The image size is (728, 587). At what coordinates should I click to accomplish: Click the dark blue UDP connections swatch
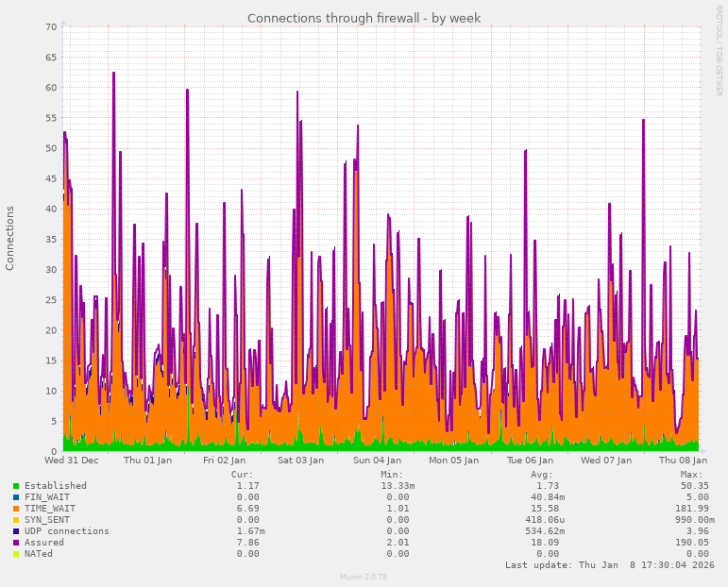click(x=16, y=531)
